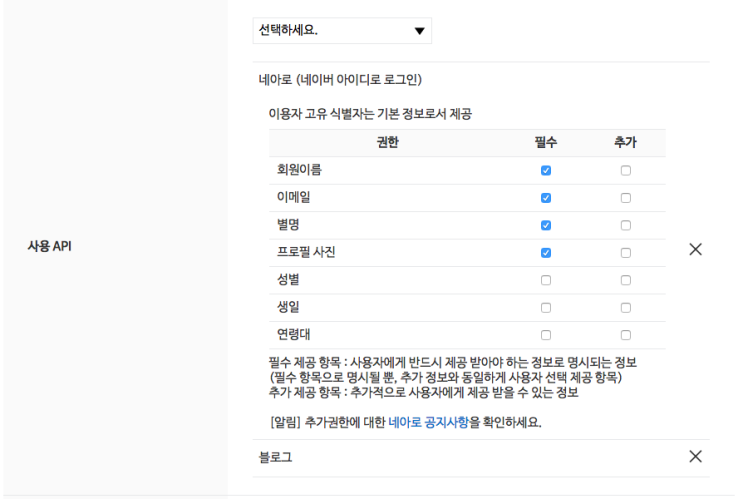Image resolution: width=743 pixels, height=499 pixels.
Task: Uncheck 필수 checkbox for 회원이름
Action: point(546,171)
